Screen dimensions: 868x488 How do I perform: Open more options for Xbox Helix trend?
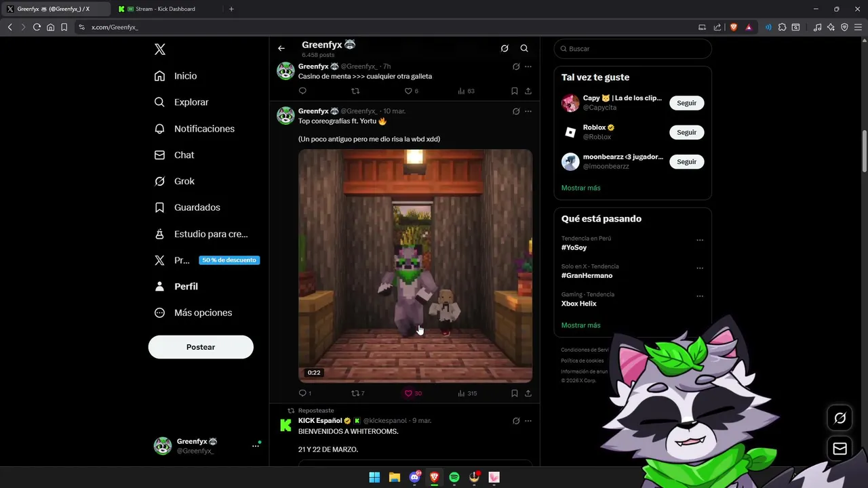pos(700,296)
